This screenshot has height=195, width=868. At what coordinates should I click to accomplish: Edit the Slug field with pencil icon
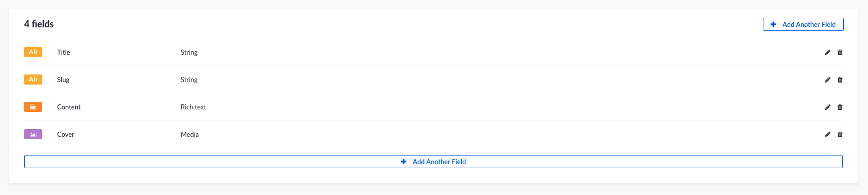(x=828, y=80)
